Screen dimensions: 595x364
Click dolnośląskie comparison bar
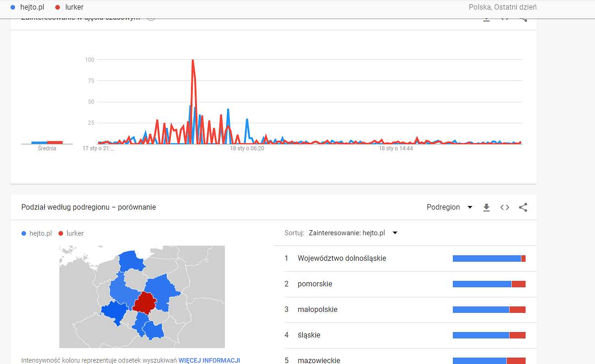point(489,258)
